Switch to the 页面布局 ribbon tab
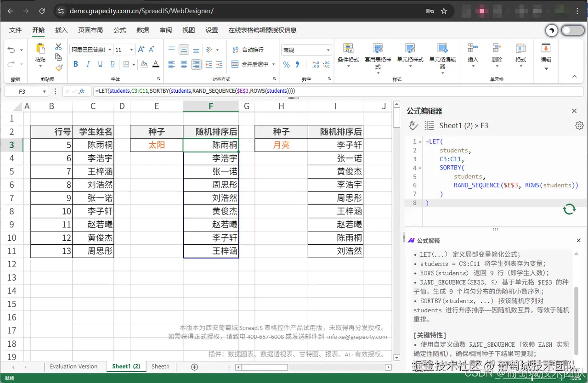This screenshot has height=383, width=588. (x=90, y=30)
